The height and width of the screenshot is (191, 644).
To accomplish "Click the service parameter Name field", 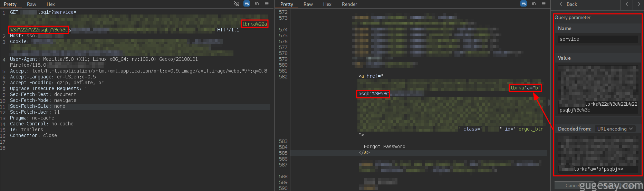I will coord(598,39).
